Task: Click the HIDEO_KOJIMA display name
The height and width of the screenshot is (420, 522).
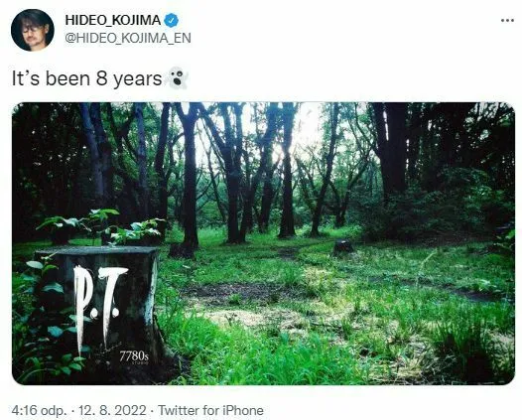Action: coord(113,20)
